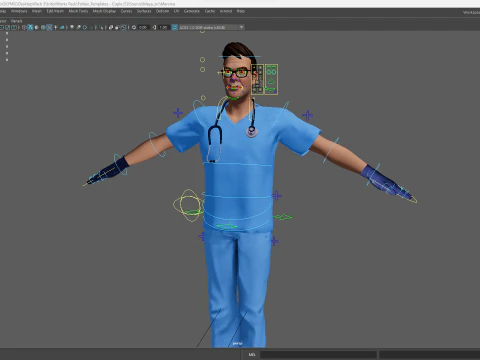
Task: Open the Arnold menu
Action: tap(226, 11)
